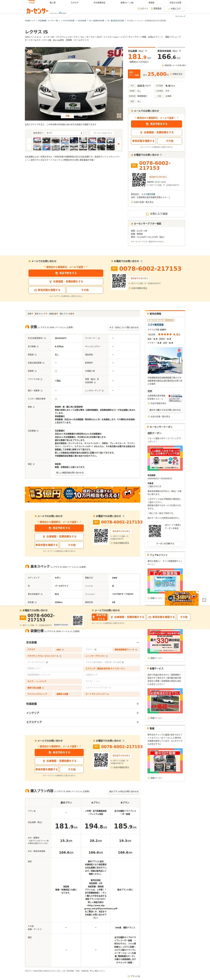The image size is (210, 980).
Task: Open help icon next to ABS equipment
Action: (x=63, y=650)
